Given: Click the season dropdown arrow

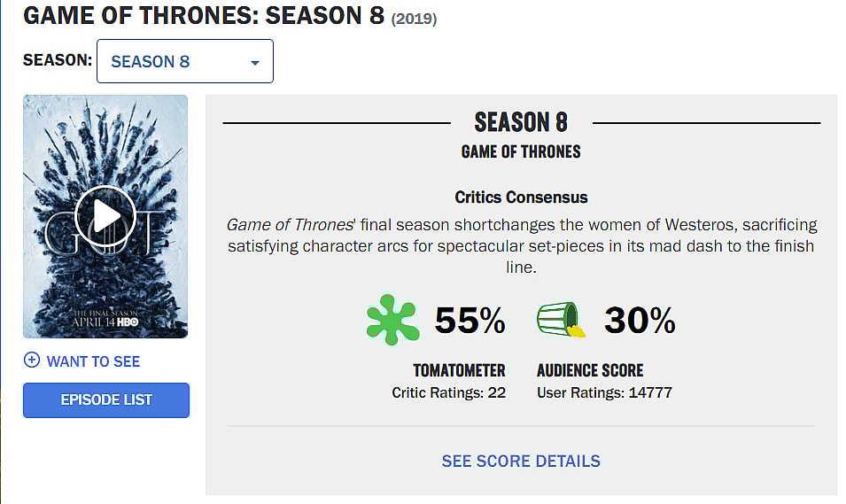Looking at the screenshot, I should [x=255, y=63].
